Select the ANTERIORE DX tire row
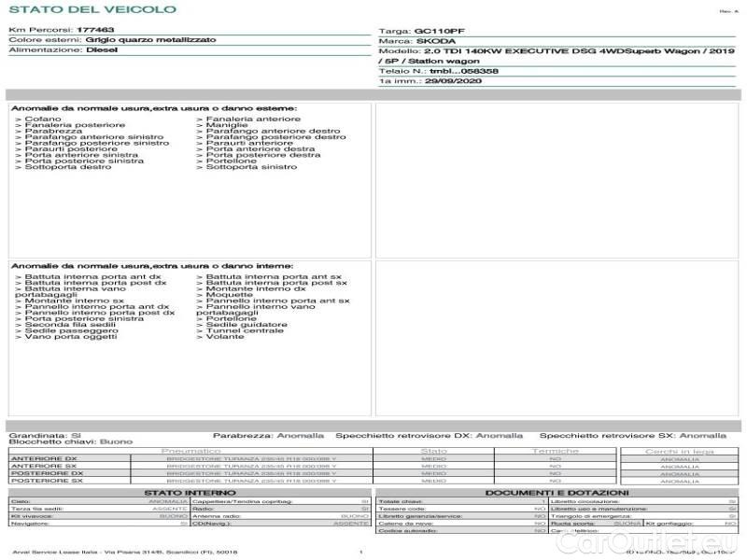 44,459
